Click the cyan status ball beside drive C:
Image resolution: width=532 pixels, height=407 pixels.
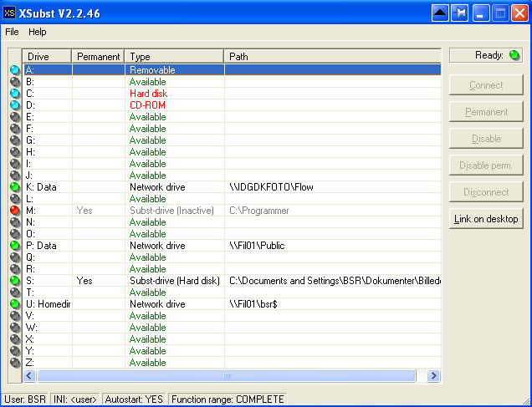click(x=15, y=94)
